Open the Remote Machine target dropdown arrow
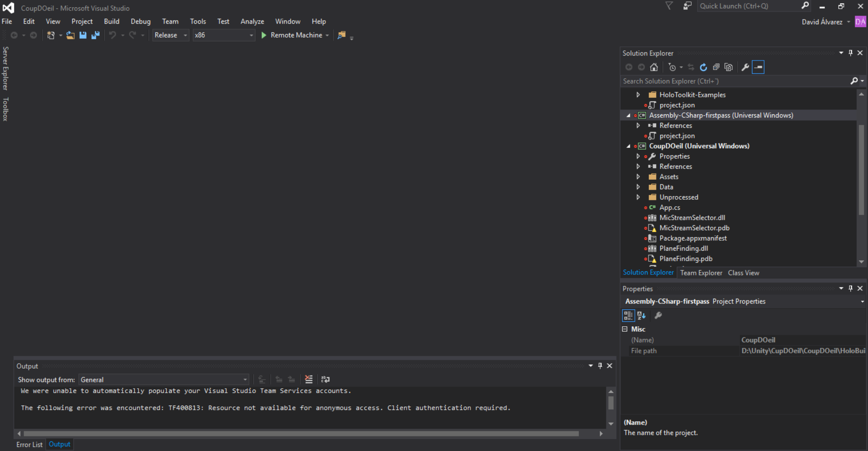 [327, 35]
